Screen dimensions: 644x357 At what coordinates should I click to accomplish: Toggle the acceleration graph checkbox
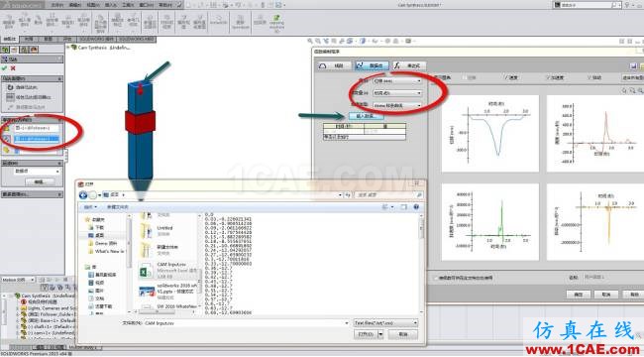548,77
